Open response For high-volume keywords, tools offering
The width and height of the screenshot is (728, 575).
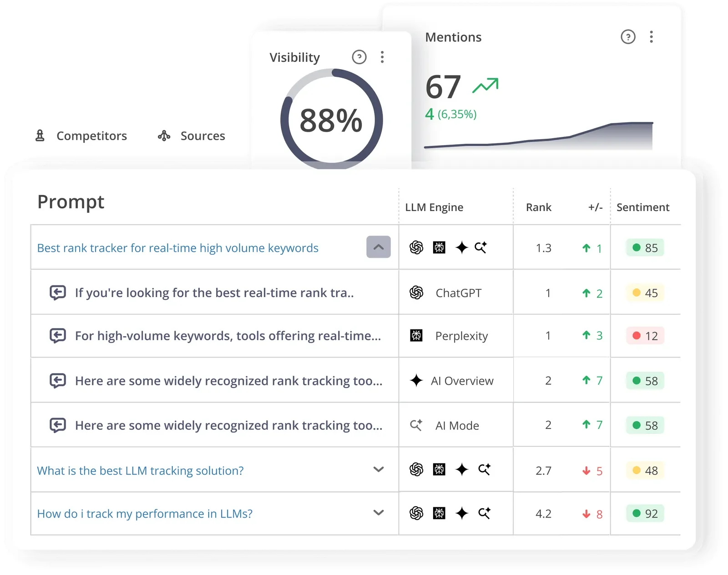tap(228, 336)
